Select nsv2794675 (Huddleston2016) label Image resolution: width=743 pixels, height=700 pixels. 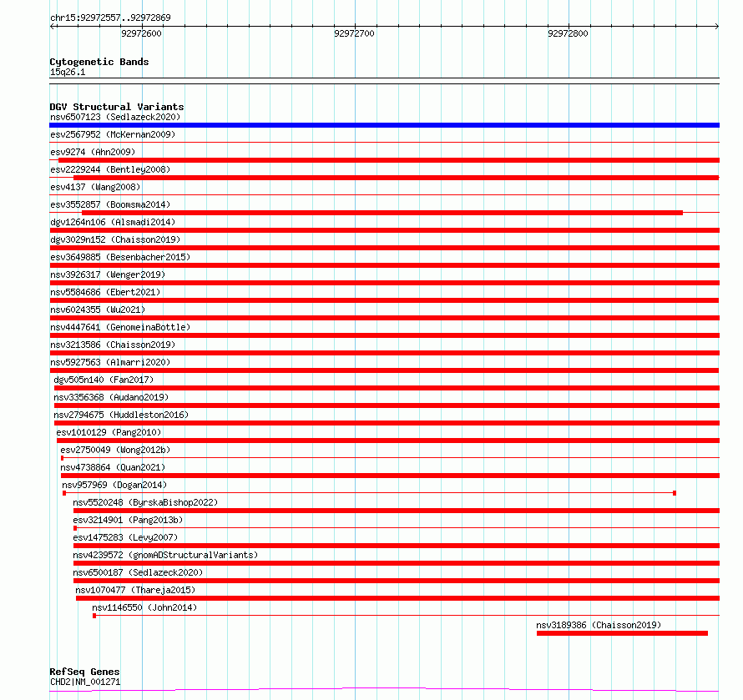point(121,415)
